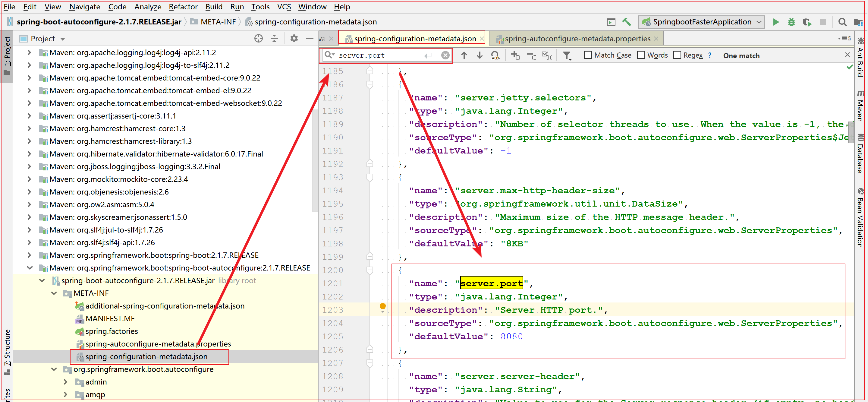Open Project view selector dropdown
Image resolution: width=868 pixels, height=402 pixels.
(x=63, y=39)
